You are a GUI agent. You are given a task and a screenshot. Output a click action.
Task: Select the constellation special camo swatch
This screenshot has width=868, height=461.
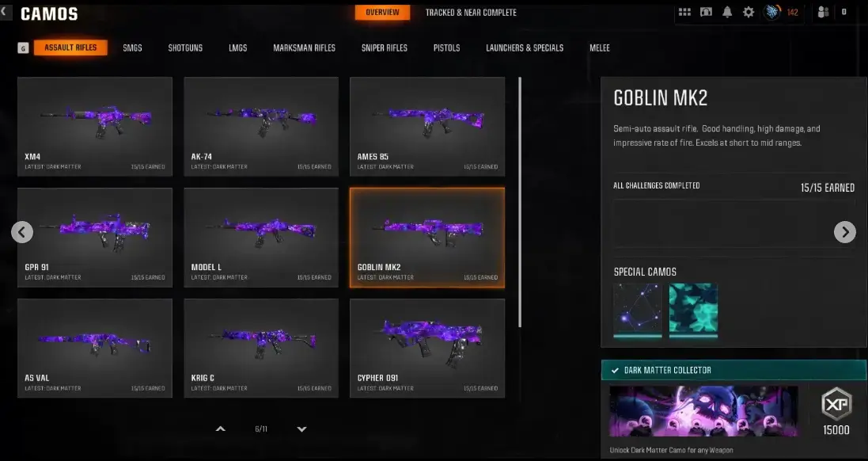pyautogui.click(x=637, y=309)
